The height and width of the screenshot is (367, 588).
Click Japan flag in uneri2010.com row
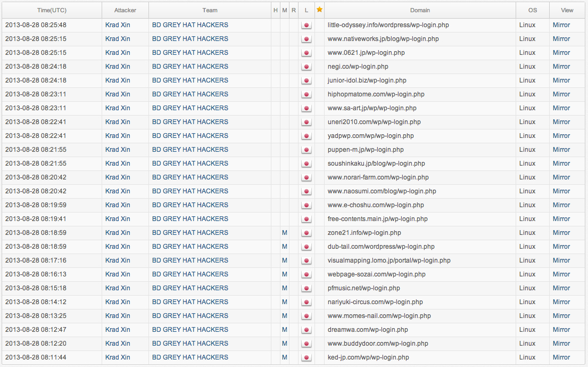[307, 123]
